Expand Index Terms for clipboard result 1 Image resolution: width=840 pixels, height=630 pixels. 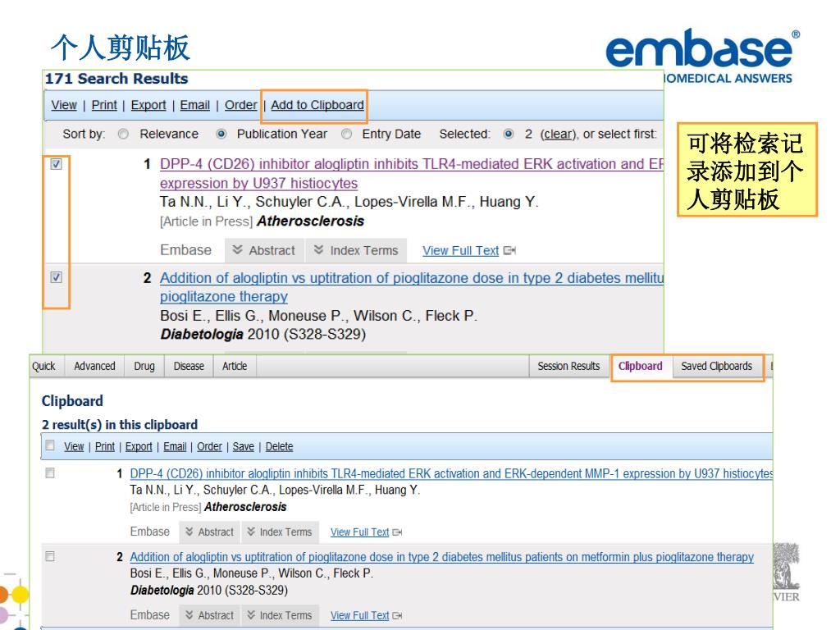click(x=280, y=532)
